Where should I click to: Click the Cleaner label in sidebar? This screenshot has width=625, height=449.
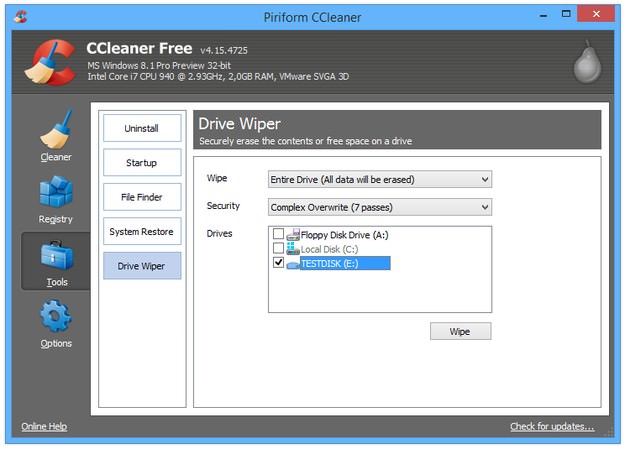point(56,157)
